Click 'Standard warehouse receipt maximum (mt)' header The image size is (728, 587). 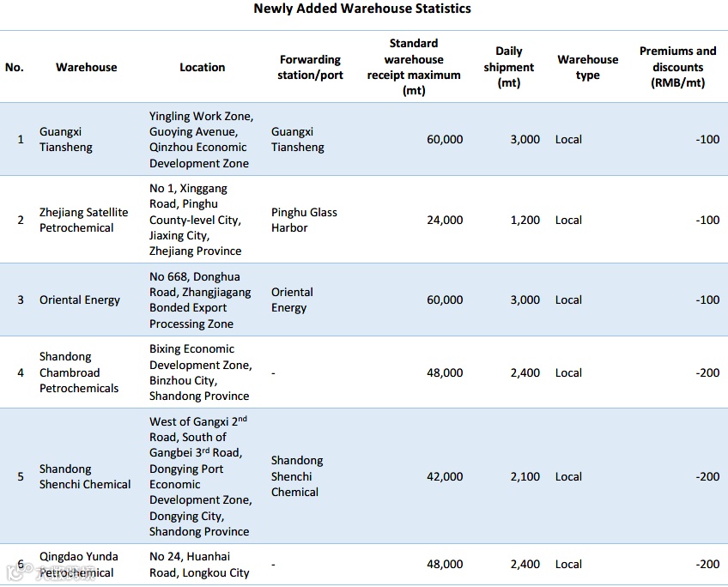click(414, 67)
